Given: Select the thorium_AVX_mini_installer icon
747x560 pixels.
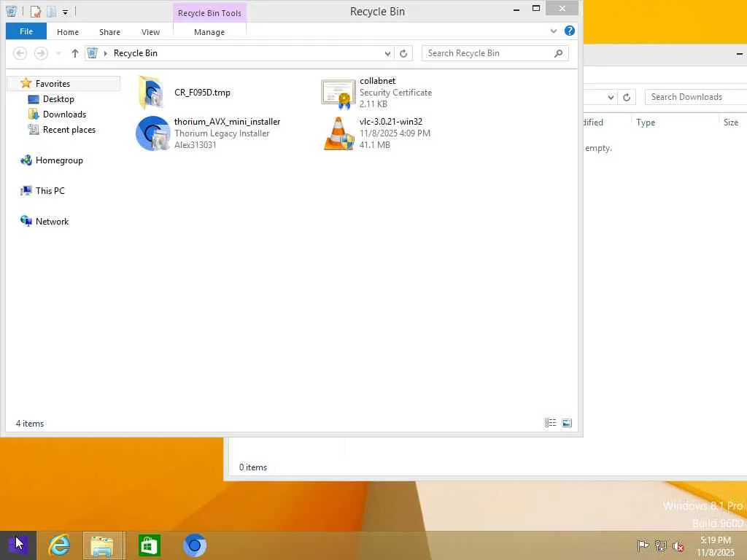Looking at the screenshot, I should click(x=152, y=133).
